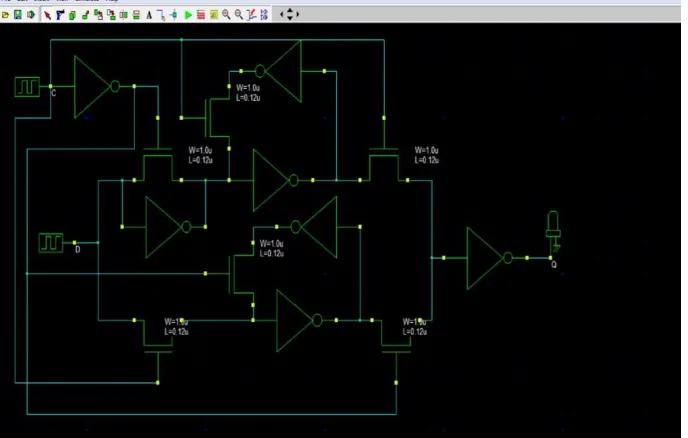
Task: Select the middle vertical feedback transistor
Action: tap(240, 274)
